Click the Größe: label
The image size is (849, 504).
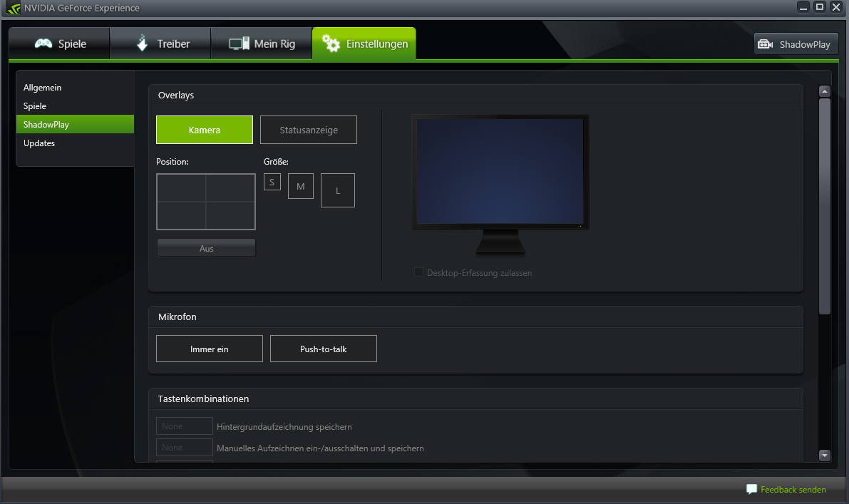(x=276, y=162)
